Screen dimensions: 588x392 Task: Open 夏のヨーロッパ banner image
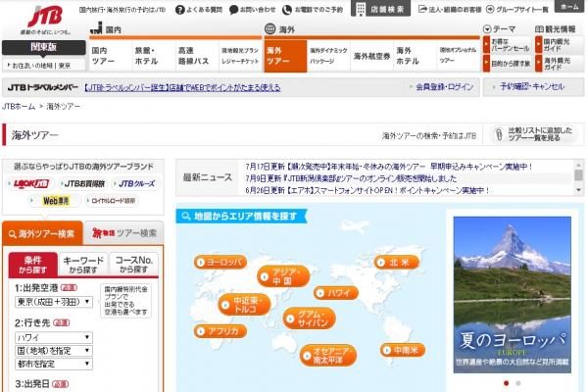tap(512, 295)
